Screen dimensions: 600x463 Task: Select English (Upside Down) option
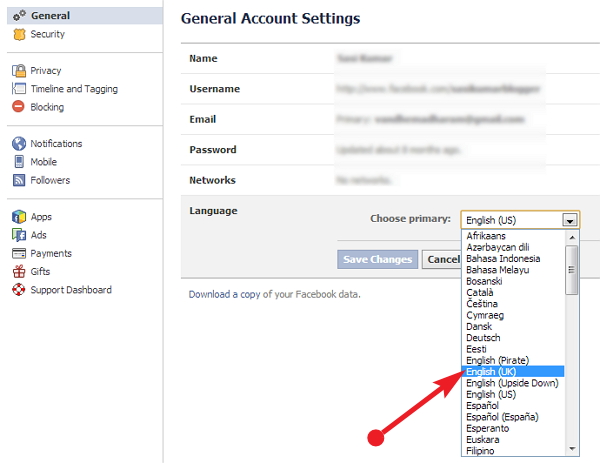513,383
